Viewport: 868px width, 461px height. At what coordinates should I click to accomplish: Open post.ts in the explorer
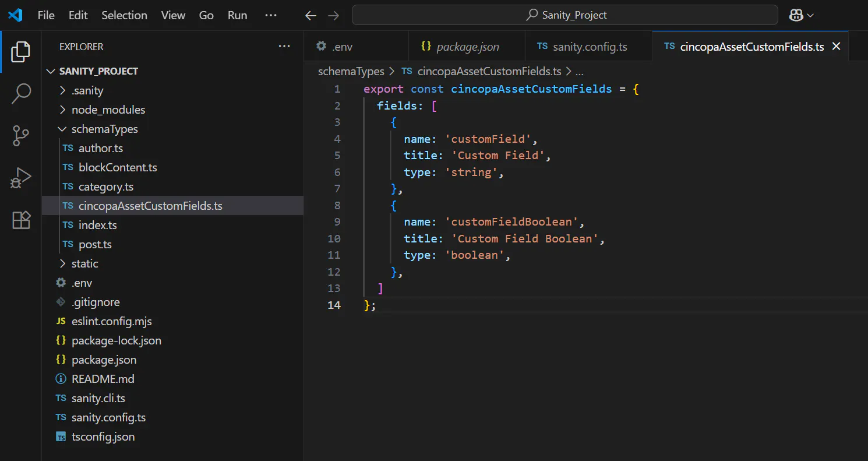[x=173, y=244]
